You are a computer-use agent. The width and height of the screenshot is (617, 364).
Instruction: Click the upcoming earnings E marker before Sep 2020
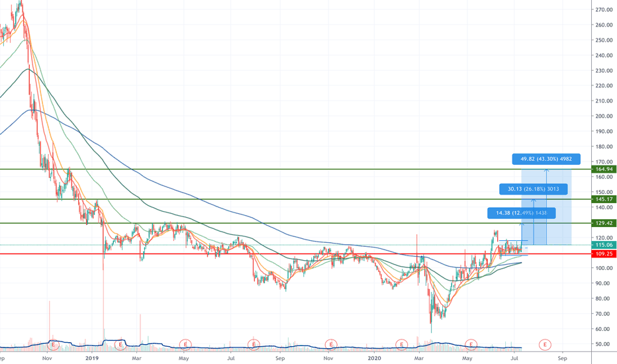click(x=545, y=345)
